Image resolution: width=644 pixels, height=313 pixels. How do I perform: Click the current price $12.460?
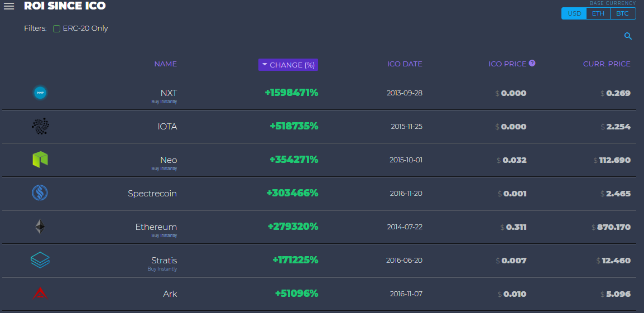[613, 261]
